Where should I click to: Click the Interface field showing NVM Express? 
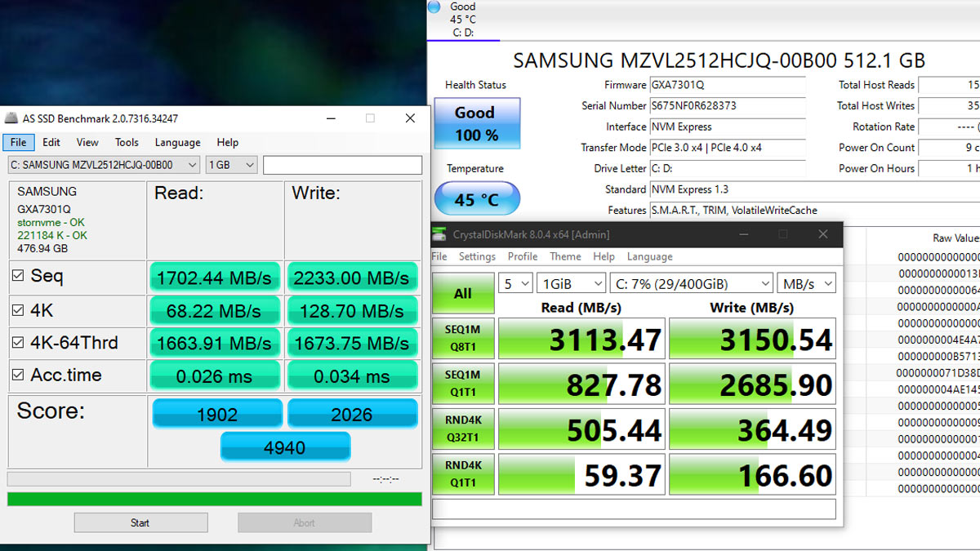(x=727, y=127)
